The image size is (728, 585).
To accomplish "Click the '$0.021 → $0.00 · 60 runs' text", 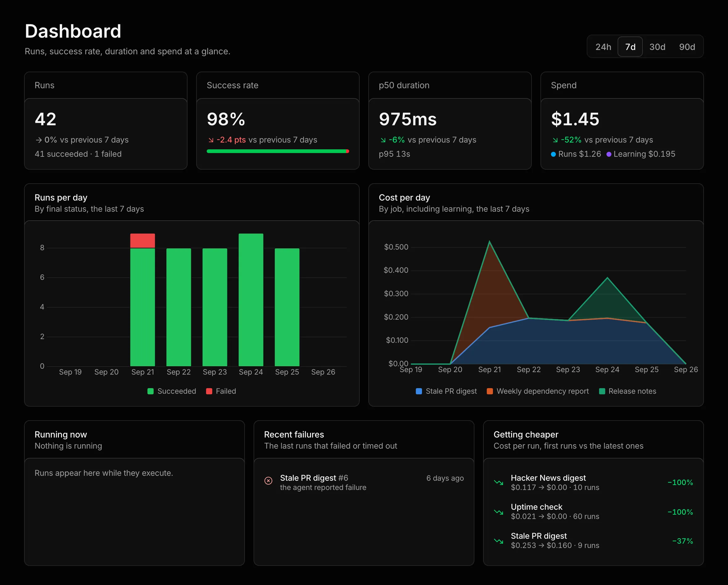I will click(555, 517).
